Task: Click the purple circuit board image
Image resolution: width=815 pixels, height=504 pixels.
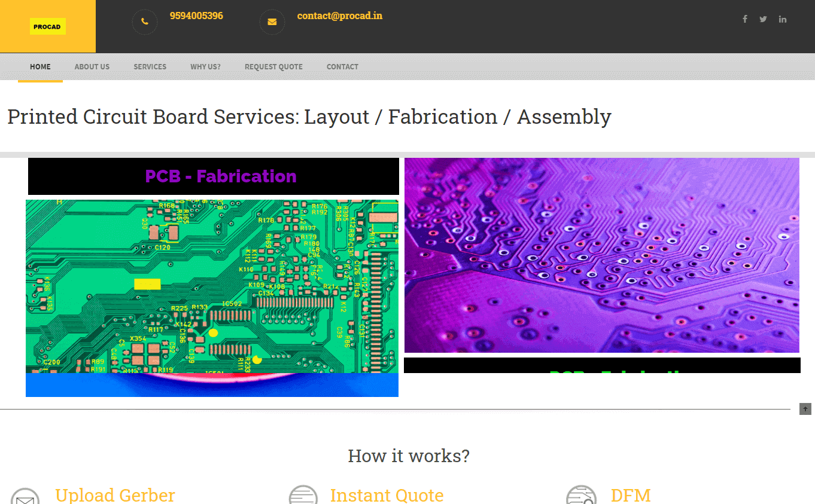Action: 601,255
